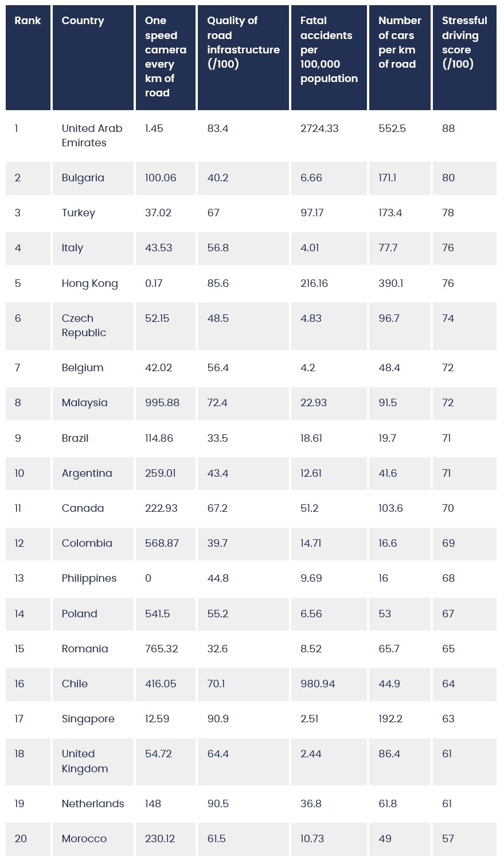Click the Rank column header
Image resolution: width=504 pixels, height=864 pixels.
click(x=28, y=57)
